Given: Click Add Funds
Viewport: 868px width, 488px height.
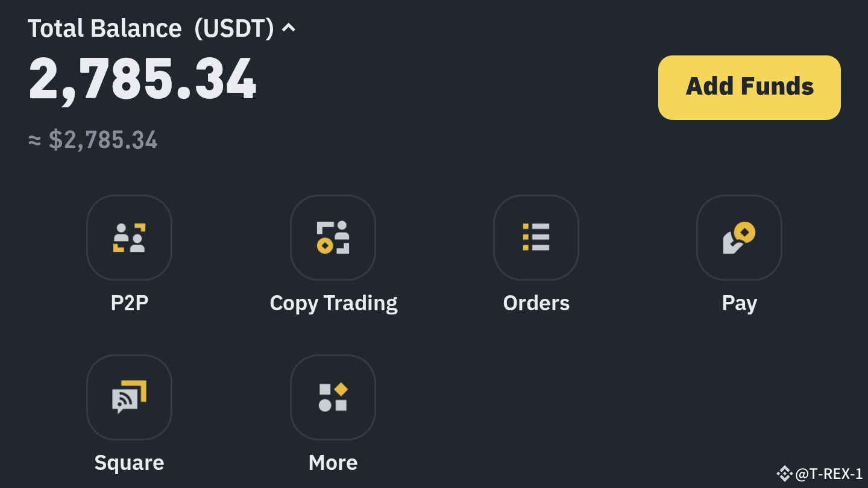Looking at the screenshot, I should pyautogui.click(x=749, y=87).
